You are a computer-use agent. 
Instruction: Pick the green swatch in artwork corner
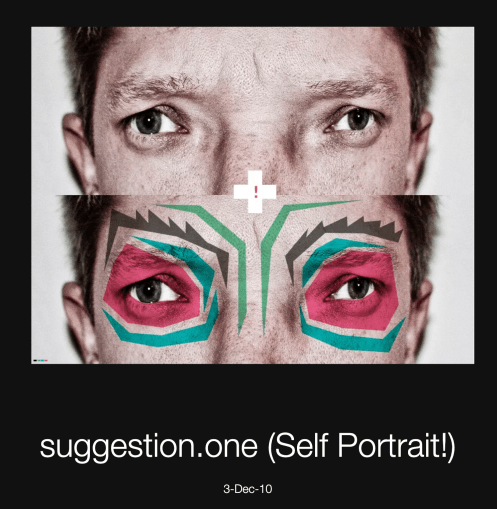pyautogui.click(x=39, y=360)
